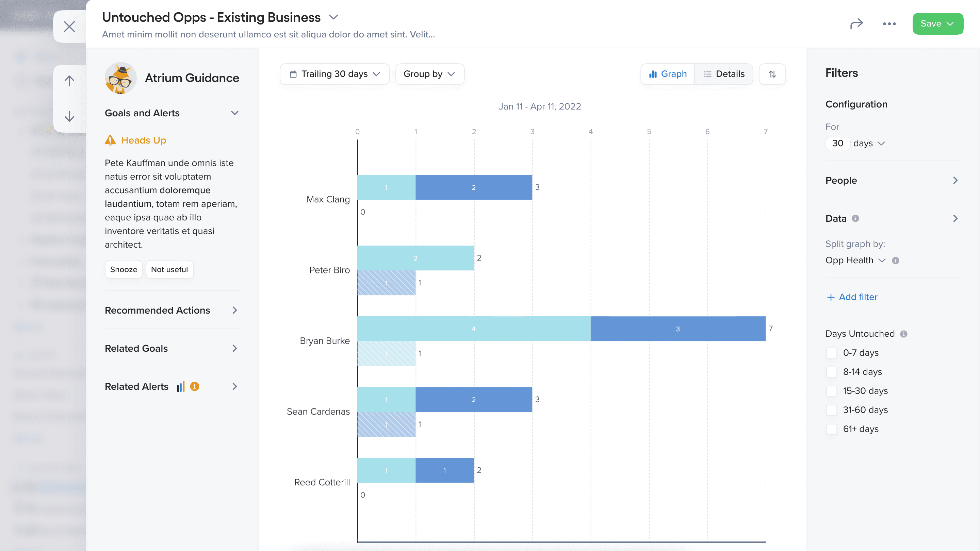The image size is (980, 551).
Task: Click info icon next to Data
Action: click(x=855, y=218)
